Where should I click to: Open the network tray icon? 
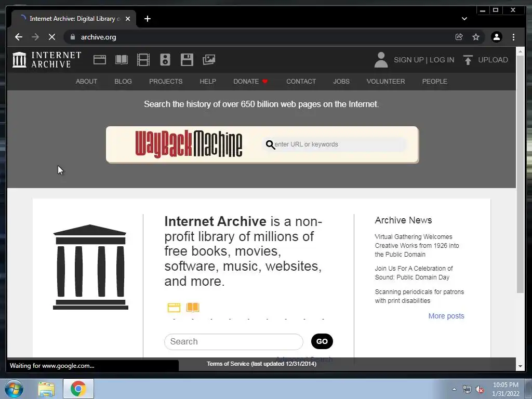(467, 390)
